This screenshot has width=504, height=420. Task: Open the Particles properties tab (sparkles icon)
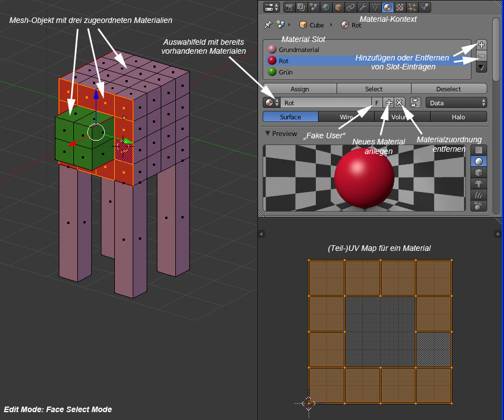[413, 7]
